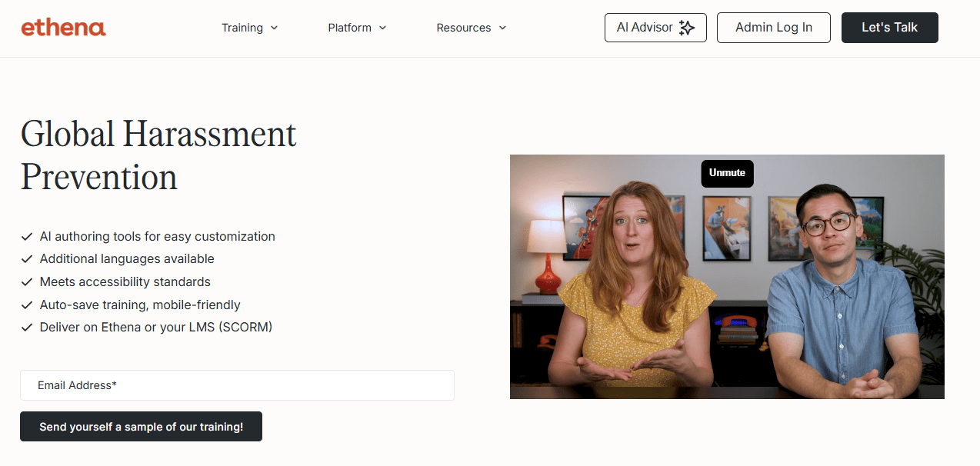The height and width of the screenshot is (466, 980).
Task: Click checkmark beside 'Auto-save training'
Action: (27, 305)
